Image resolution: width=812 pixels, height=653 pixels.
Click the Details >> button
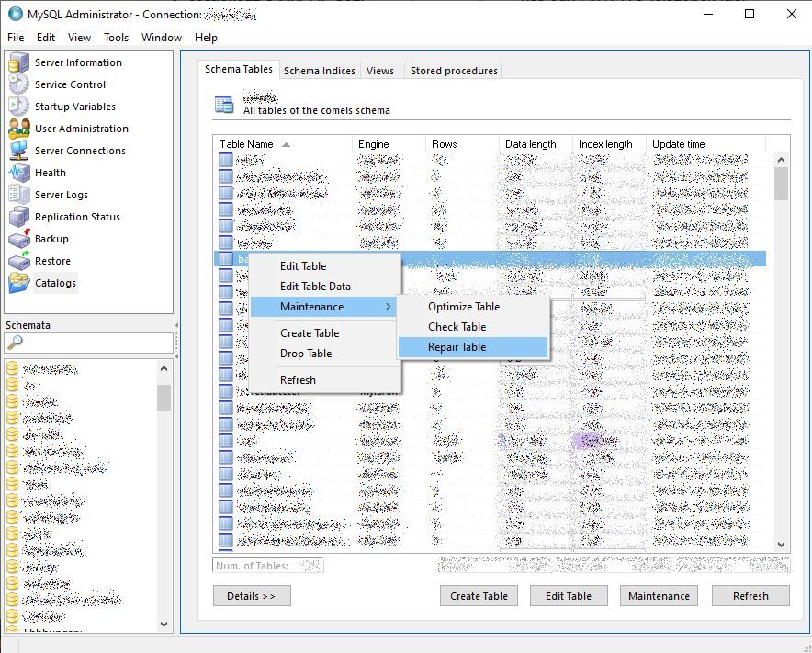click(252, 596)
